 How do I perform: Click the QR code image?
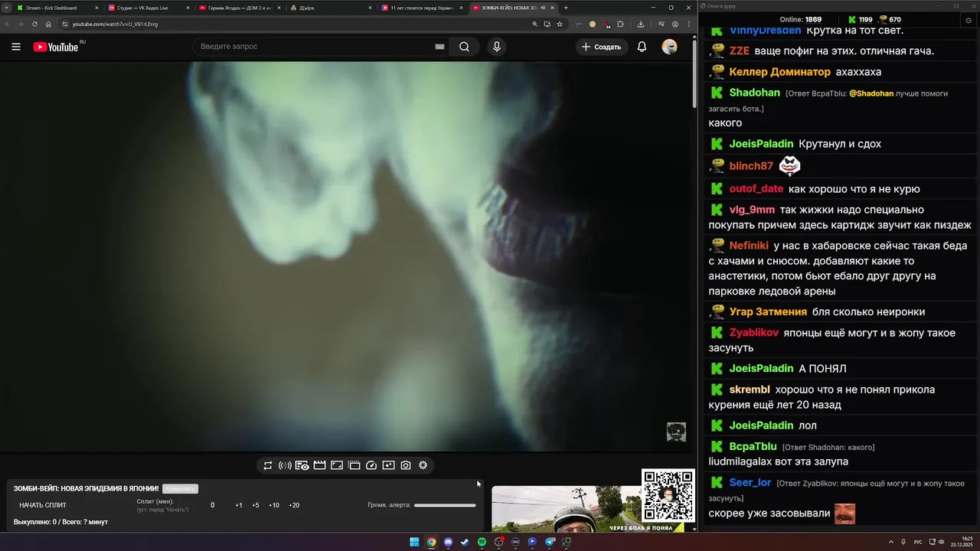(x=668, y=495)
